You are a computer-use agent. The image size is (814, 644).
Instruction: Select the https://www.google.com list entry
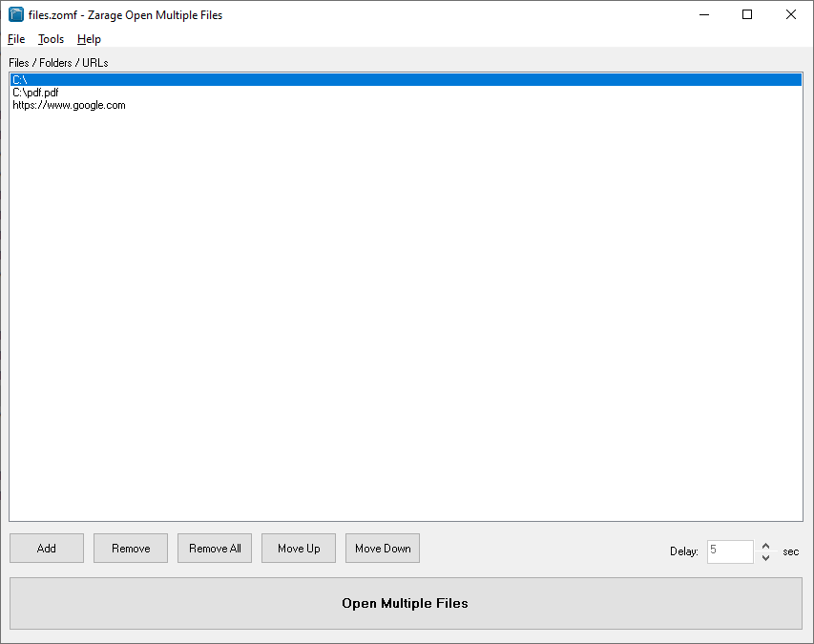(69, 105)
